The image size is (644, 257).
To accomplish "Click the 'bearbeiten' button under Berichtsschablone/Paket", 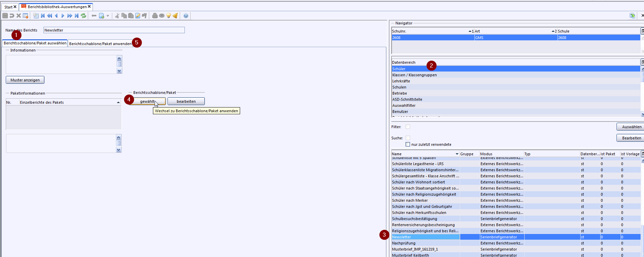I will click(186, 101).
